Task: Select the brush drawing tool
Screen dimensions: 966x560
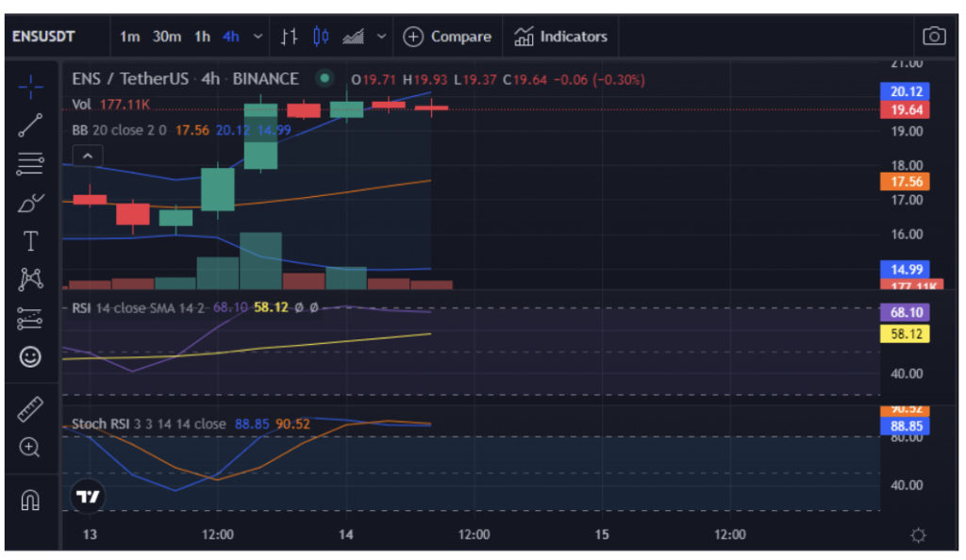Action: (30, 203)
